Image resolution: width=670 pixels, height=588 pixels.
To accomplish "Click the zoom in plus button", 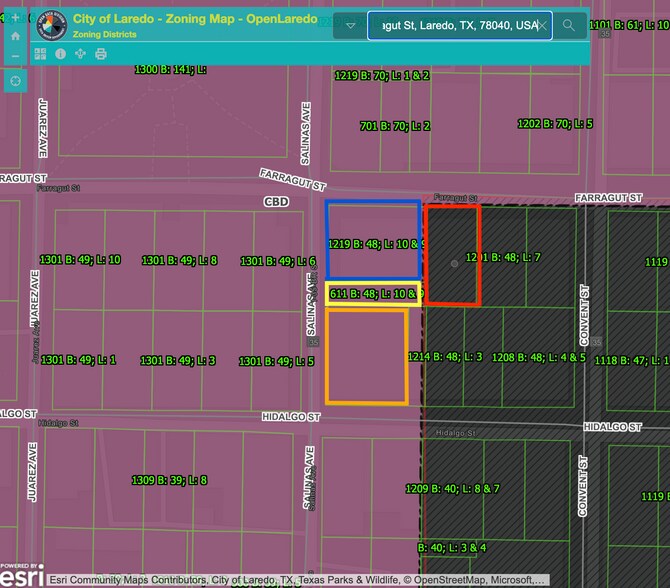I will pyautogui.click(x=15, y=18).
